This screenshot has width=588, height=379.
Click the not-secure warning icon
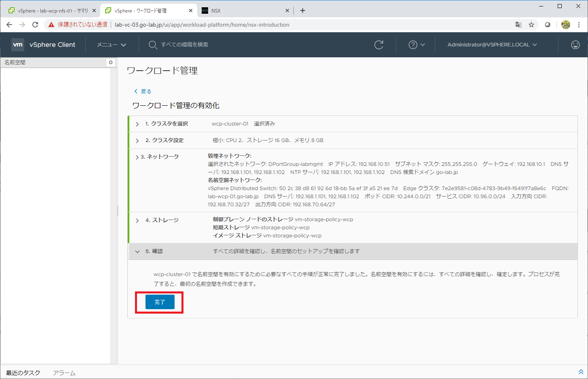(x=51, y=25)
